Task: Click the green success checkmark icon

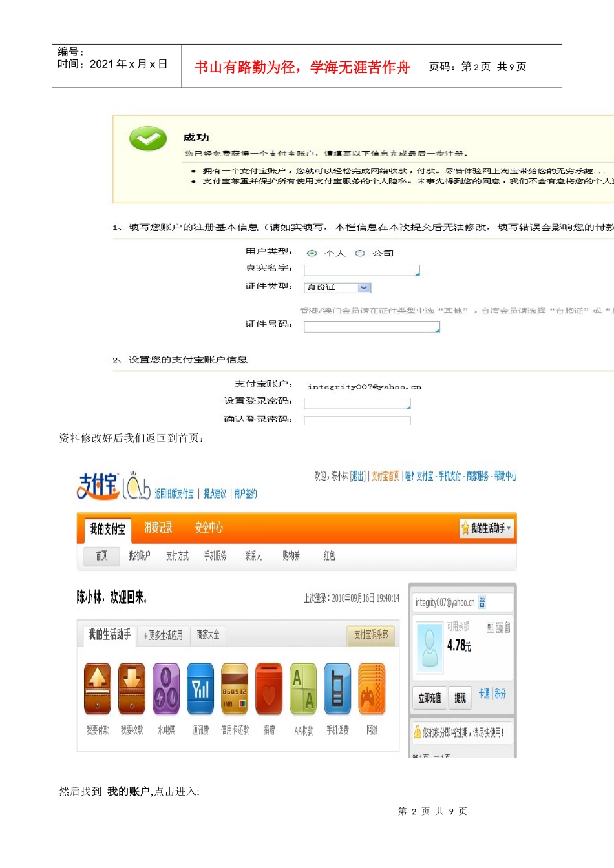Action: 148,138
